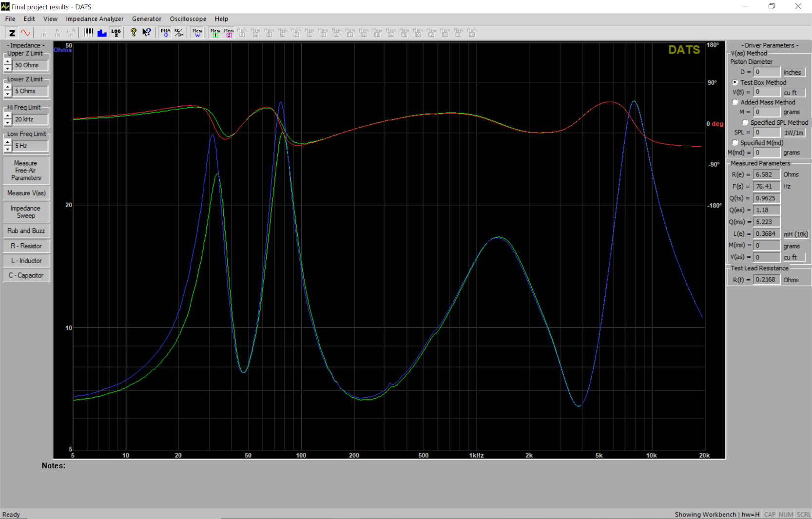The image size is (812, 519).
Task: Click the Q(ts) 0.9625 field
Action: point(767,198)
